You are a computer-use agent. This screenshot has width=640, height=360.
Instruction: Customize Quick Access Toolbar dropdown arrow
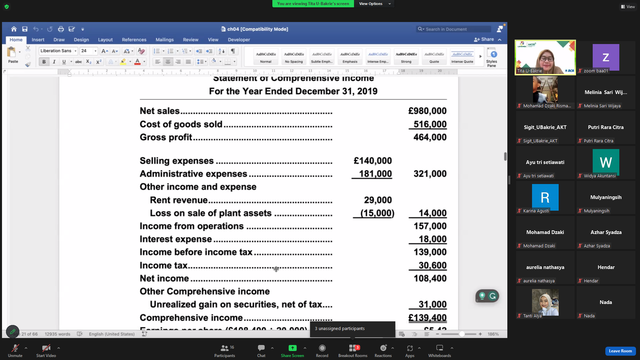[83, 29]
